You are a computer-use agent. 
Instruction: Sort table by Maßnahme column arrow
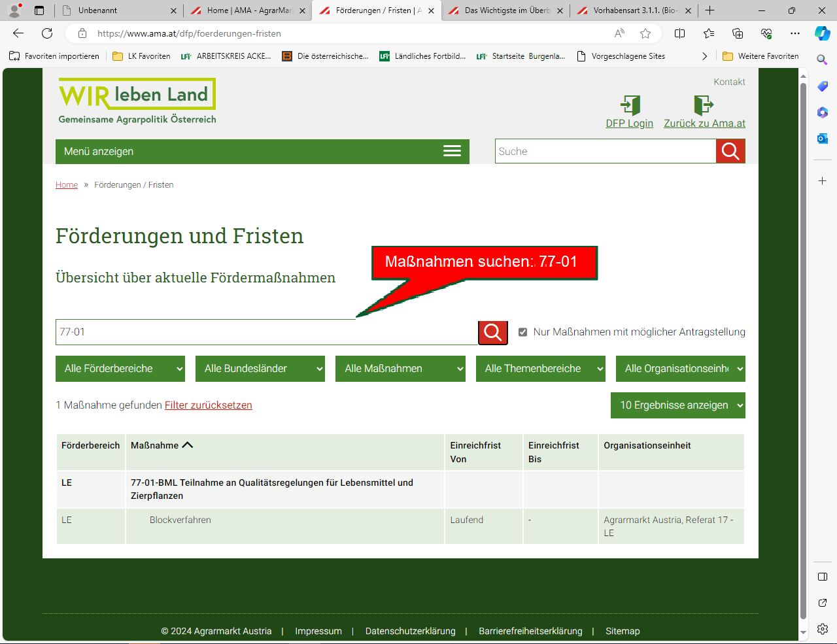pyautogui.click(x=188, y=445)
